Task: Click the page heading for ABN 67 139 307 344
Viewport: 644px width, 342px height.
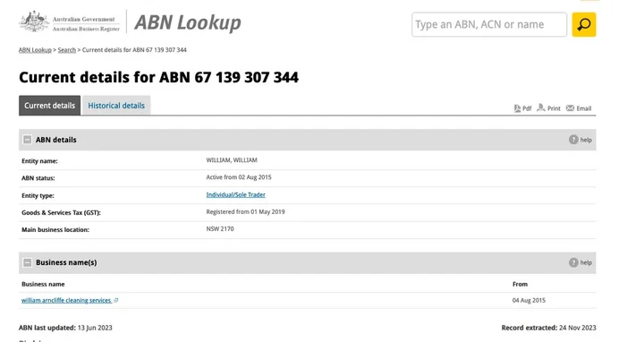Action: [x=158, y=77]
